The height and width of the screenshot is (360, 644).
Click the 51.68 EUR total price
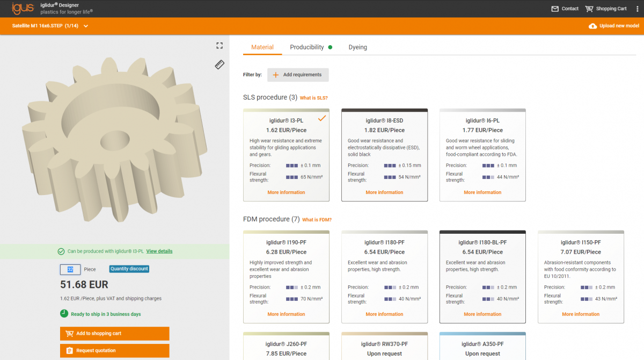point(84,285)
